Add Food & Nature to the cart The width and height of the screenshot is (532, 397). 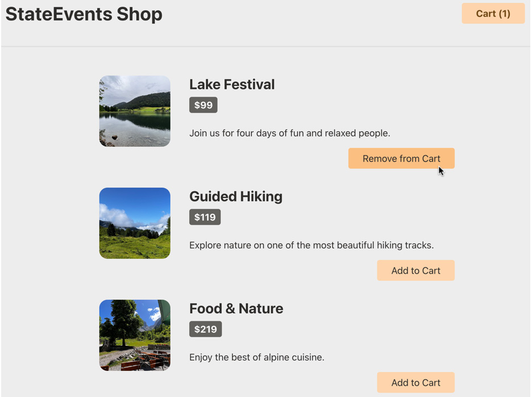[415, 383]
